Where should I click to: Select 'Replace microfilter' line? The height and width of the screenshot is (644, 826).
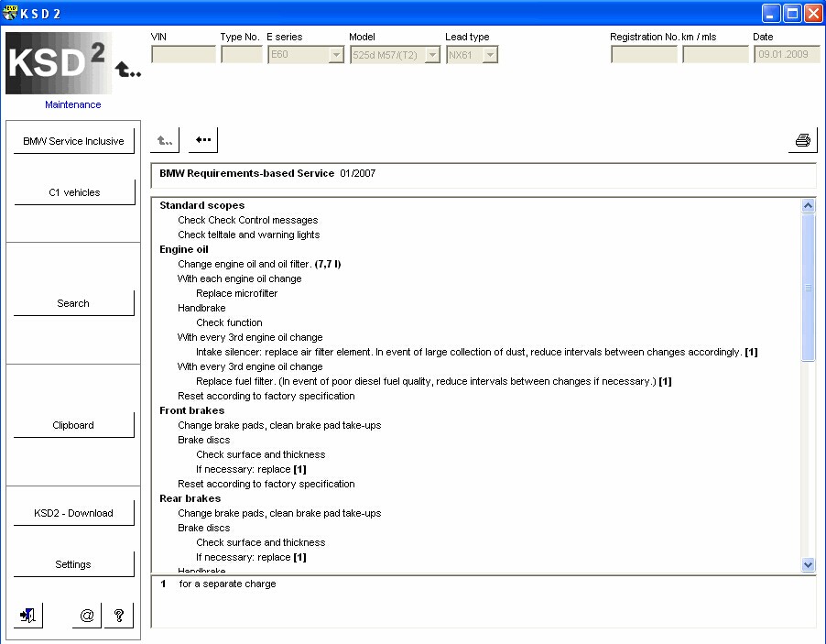pos(236,293)
